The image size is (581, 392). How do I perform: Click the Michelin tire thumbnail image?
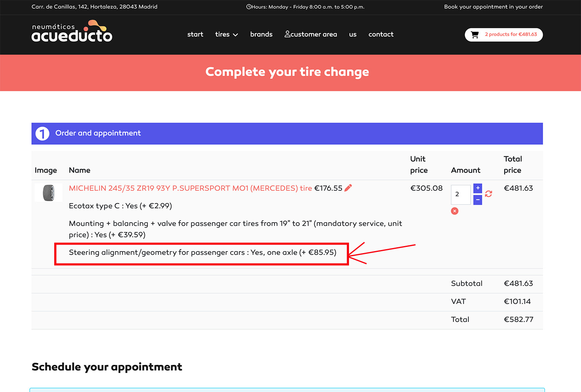click(x=48, y=192)
